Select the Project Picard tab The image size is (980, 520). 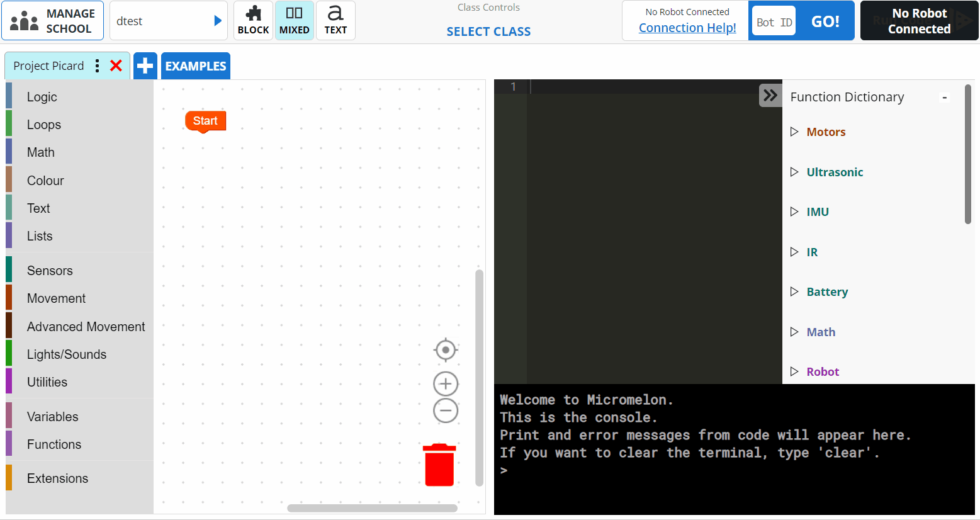(x=48, y=65)
